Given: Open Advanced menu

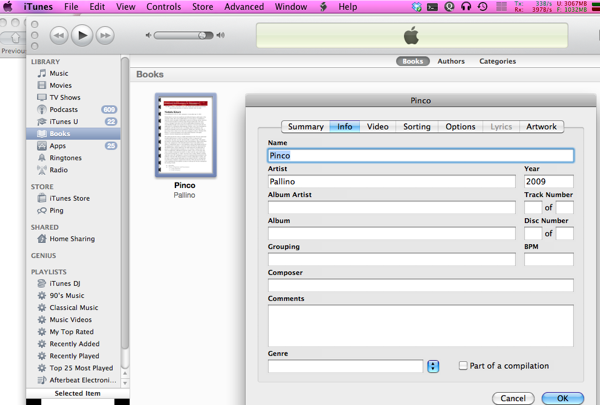Looking at the screenshot, I should (244, 7).
